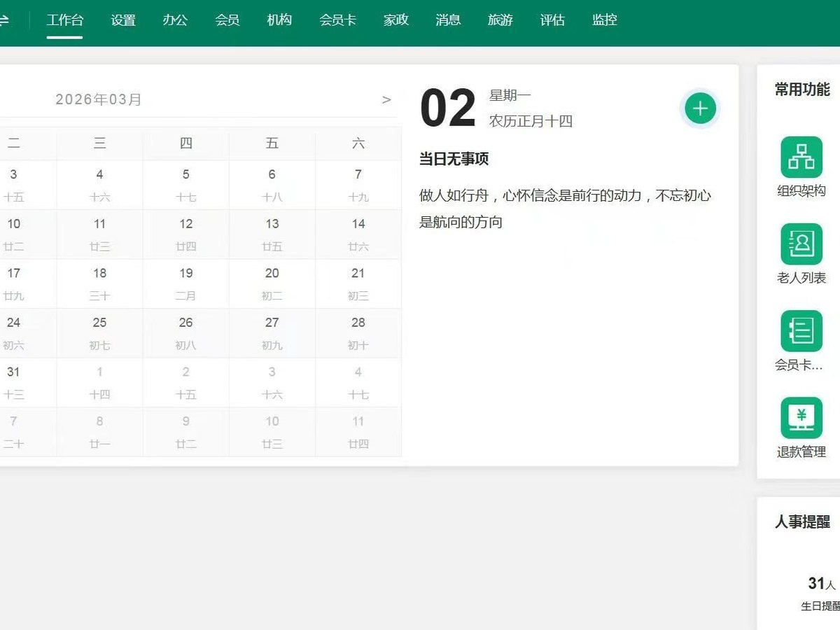This screenshot has width=840, height=630.
Task: Open the 消息 menu
Action: click(448, 20)
